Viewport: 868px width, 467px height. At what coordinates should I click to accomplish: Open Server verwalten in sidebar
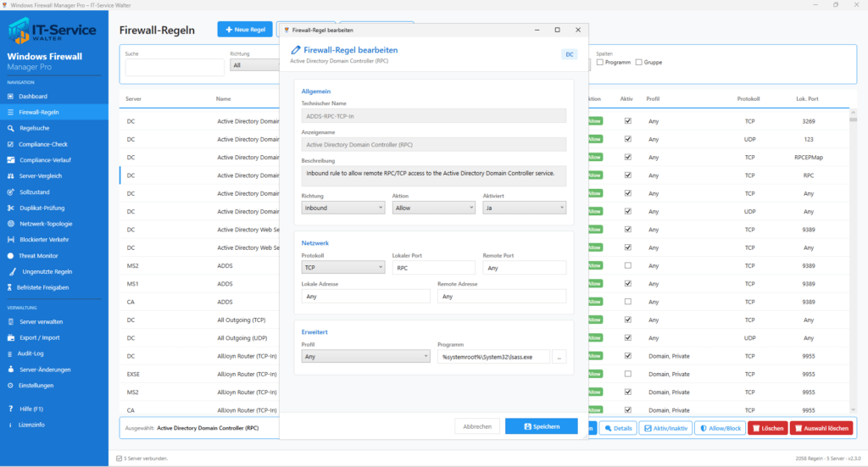click(x=41, y=321)
